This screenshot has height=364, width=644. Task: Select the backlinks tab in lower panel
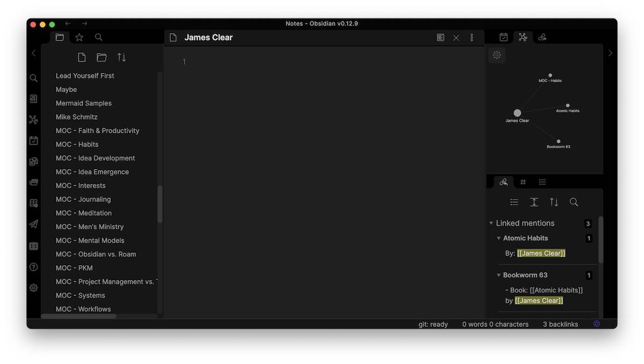(x=503, y=182)
